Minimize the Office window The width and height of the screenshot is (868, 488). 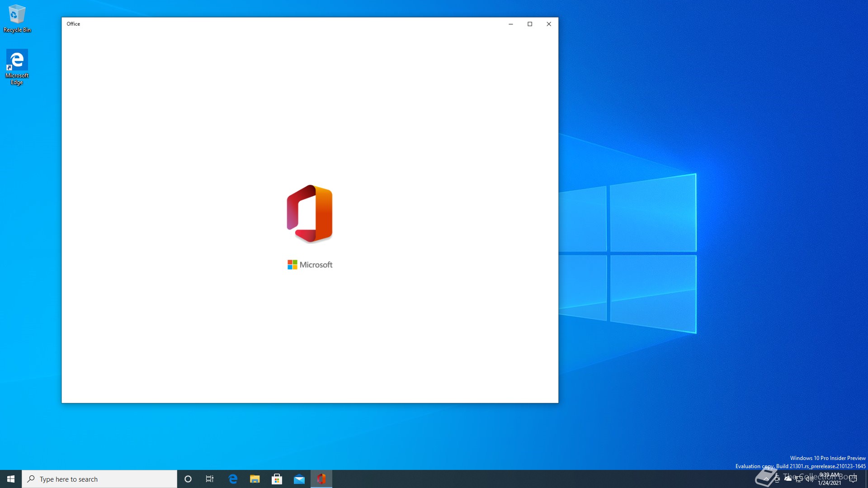tap(511, 24)
